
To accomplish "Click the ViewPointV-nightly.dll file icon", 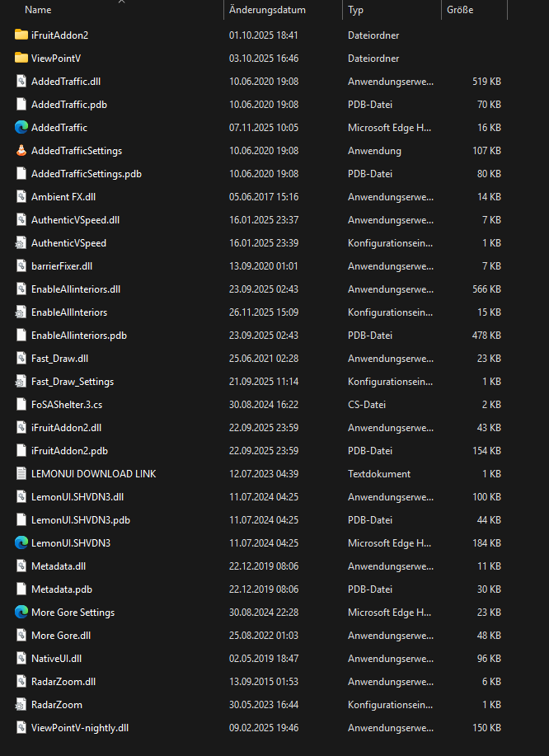I will [21, 727].
